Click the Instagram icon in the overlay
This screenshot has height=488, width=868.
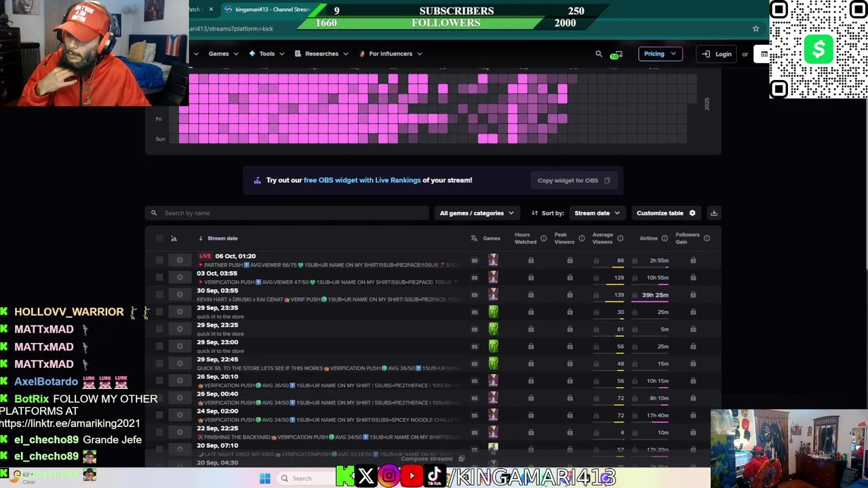click(389, 476)
